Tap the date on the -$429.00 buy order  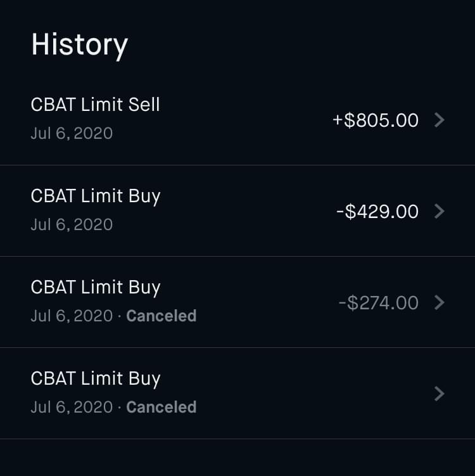(72, 225)
